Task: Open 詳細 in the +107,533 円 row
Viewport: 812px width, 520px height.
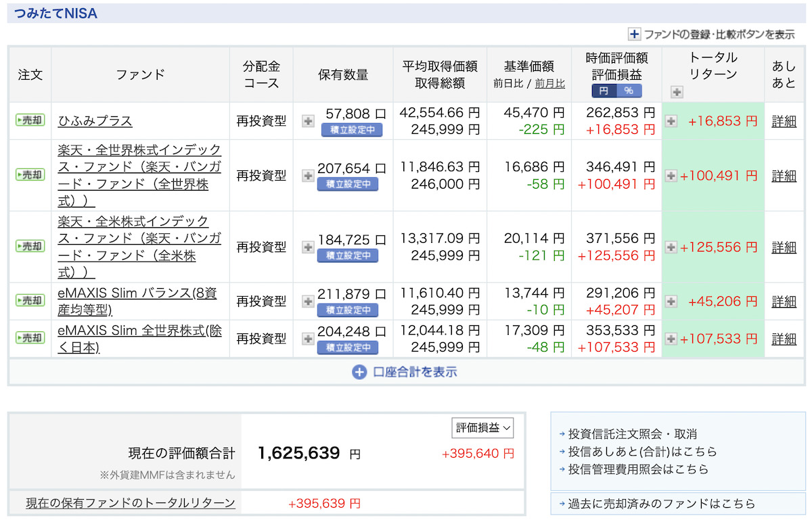Action: click(x=784, y=339)
